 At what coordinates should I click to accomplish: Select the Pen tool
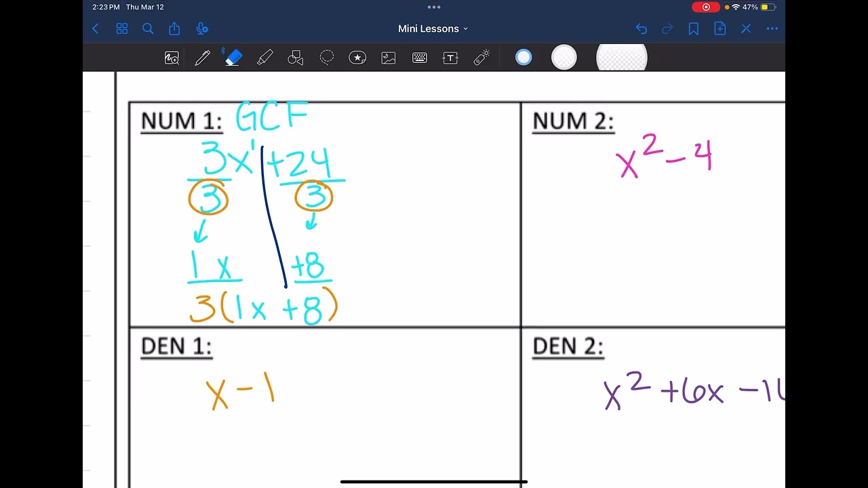(202, 58)
